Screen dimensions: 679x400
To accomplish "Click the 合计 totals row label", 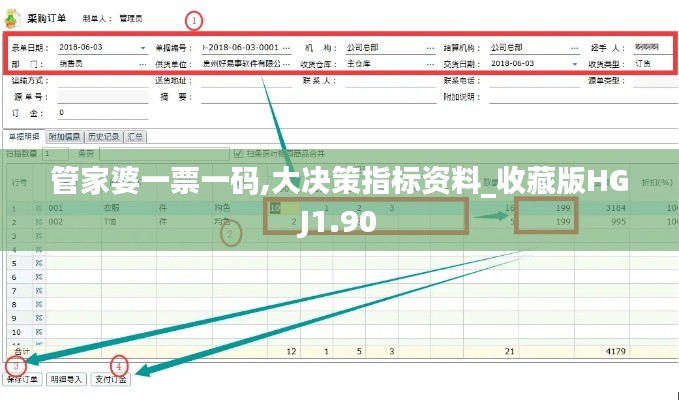I will click(x=22, y=352).
